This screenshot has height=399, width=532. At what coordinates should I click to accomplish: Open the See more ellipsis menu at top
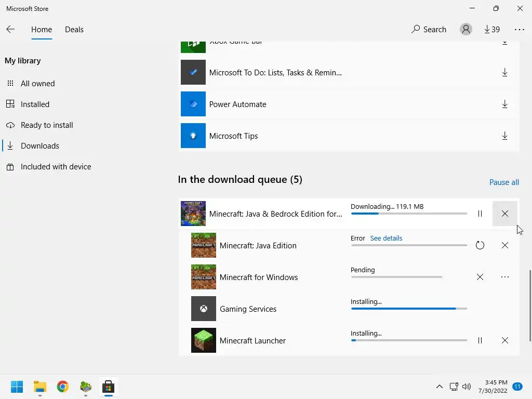point(519,30)
